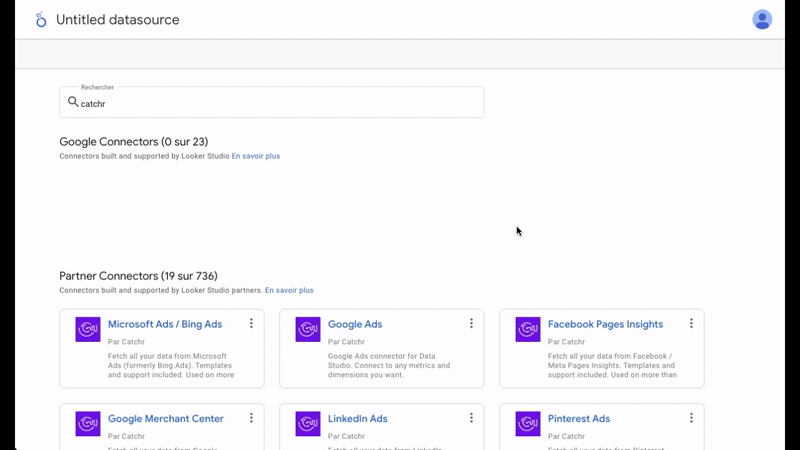Click En savoir plus under Partner Connectors
The width and height of the screenshot is (800, 450).
point(289,290)
